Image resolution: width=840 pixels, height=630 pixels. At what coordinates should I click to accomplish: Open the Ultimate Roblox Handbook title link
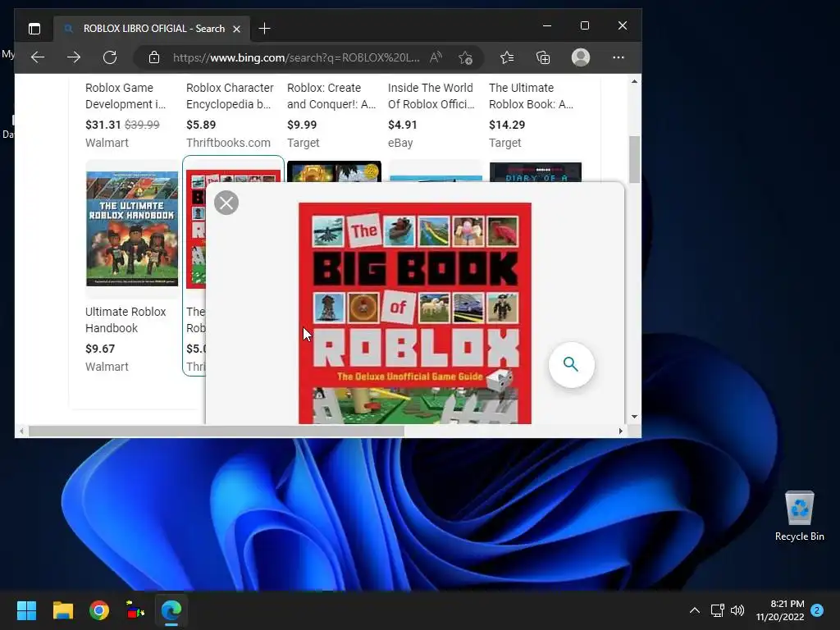click(126, 320)
